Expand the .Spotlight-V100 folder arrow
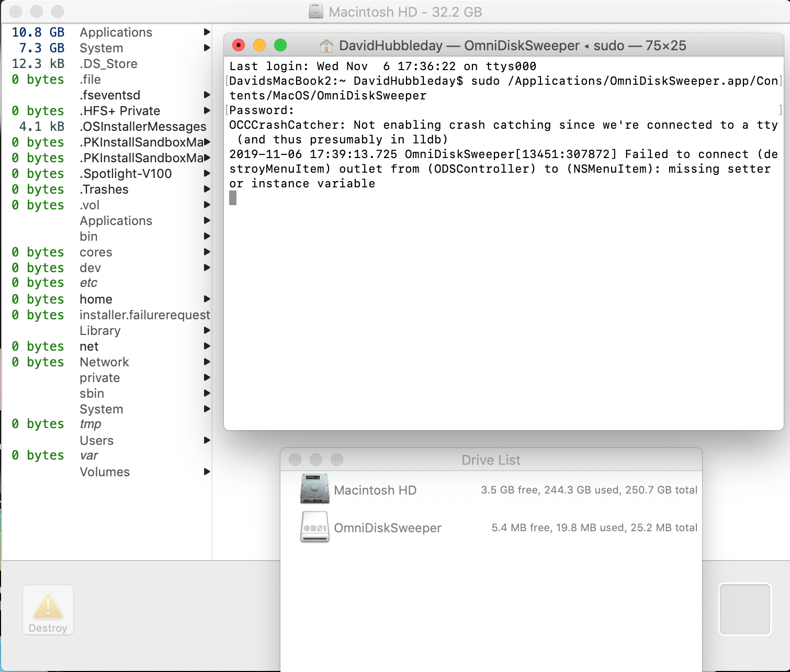Image resolution: width=790 pixels, height=672 pixels. (x=207, y=173)
